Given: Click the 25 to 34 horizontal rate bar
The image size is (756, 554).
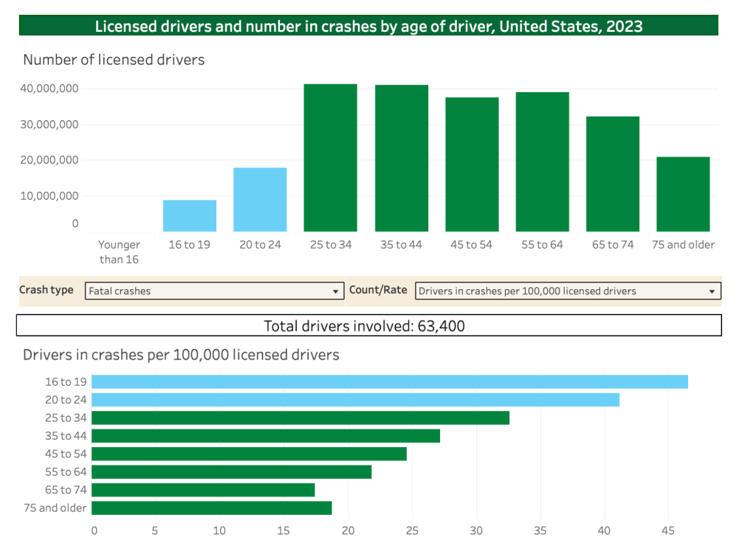Looking at the screenshot, I should click(x=300, y=418).
